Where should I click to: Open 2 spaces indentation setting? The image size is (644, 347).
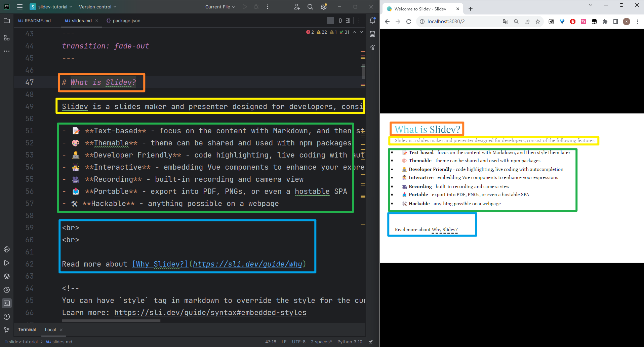321,342
